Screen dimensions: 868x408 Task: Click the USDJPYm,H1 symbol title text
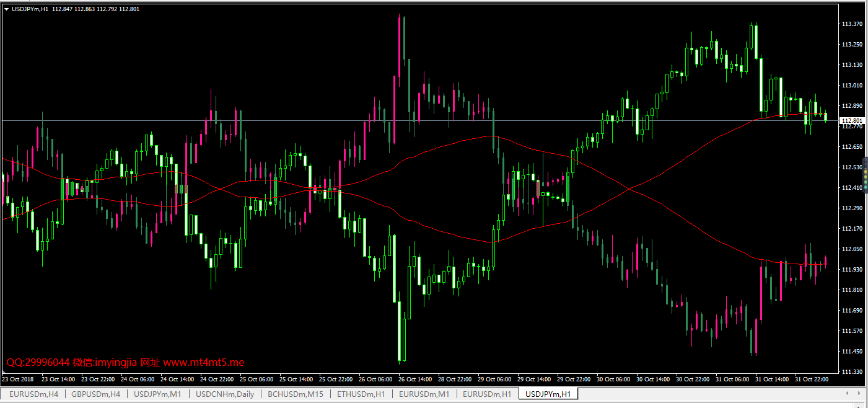(x=30, y=9)
